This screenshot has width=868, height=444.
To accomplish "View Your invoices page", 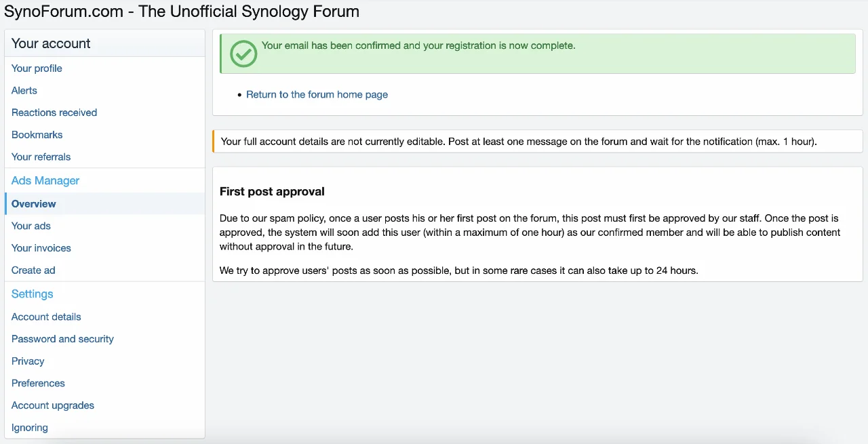I will click(x=41, y=248).
